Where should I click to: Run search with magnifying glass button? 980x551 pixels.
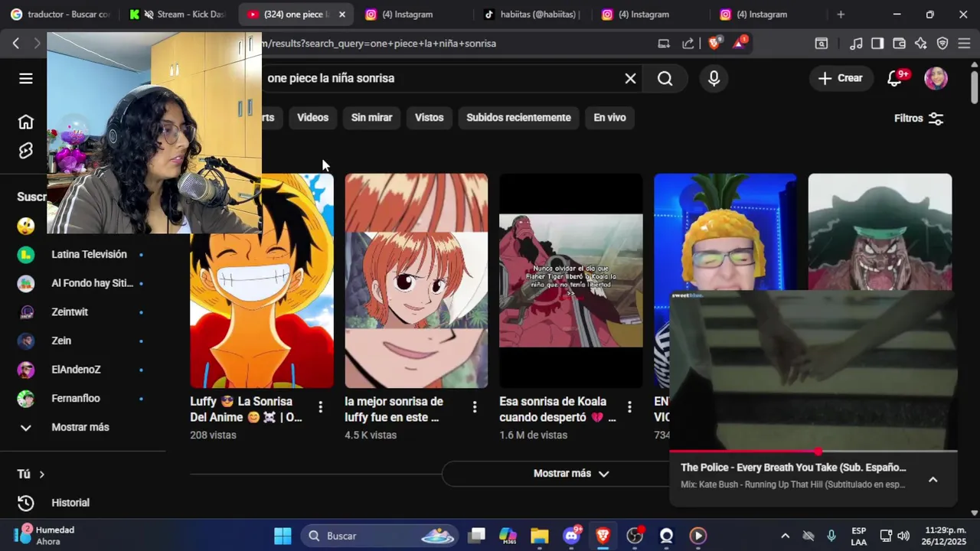click(665, 78)
